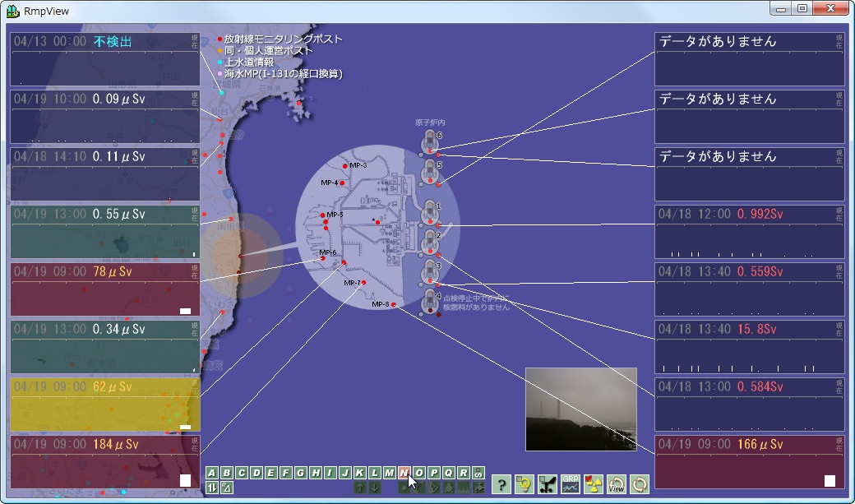Click the dimmed up arrow icon
Viewport: 855px width, 504px height.
(x=360, y=487)
